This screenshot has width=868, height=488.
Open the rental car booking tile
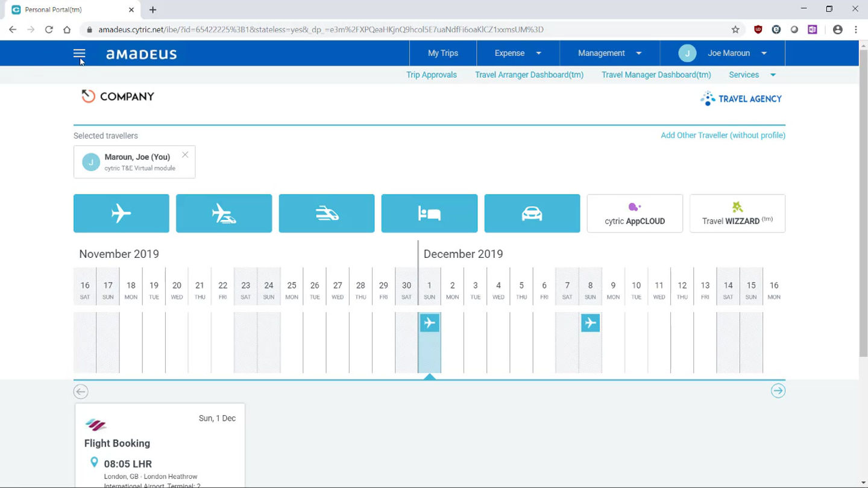pyautogui.click(x=532, y=213)
